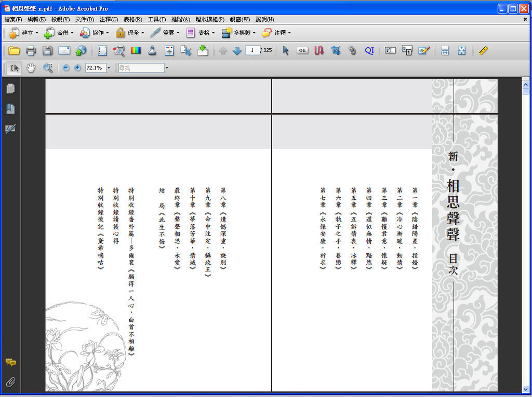Open the 注釋 (Comment) toolbar dropdown

pyautogui.click(x=276, y=33)
